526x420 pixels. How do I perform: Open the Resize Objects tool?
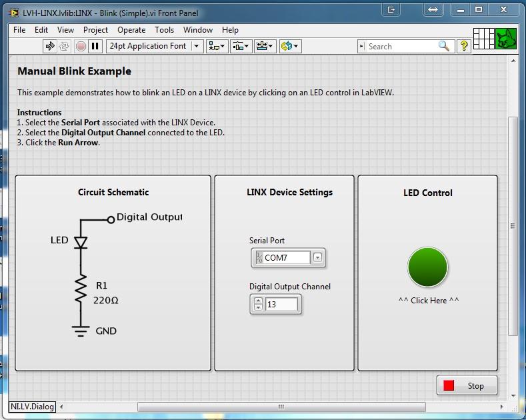265,46
